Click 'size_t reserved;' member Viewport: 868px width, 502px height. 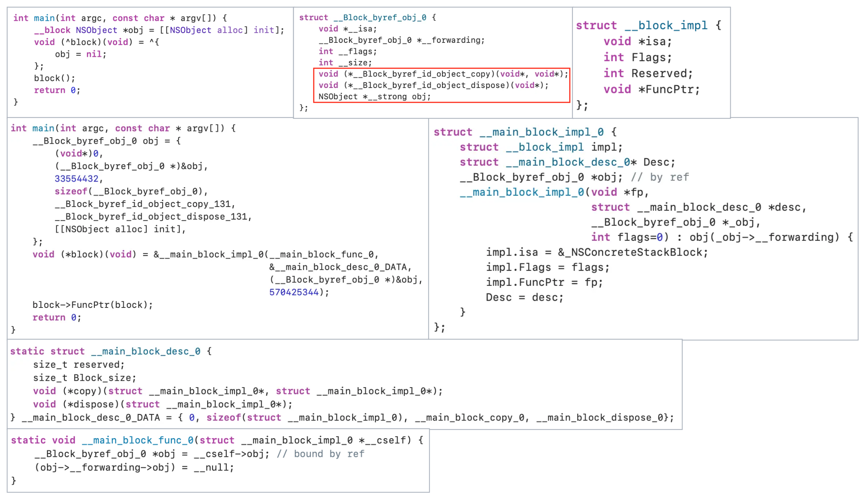click(79, 364)
